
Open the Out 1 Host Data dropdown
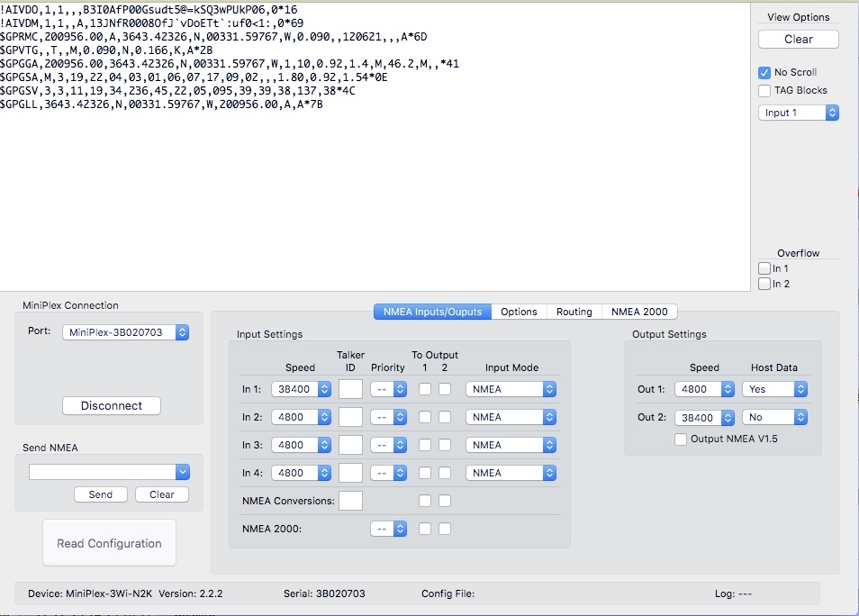pos(774,389)
